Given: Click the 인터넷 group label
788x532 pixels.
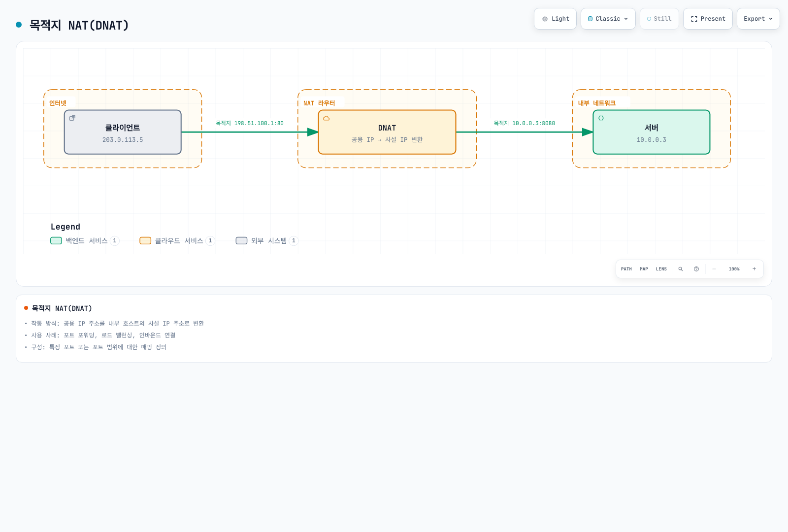Looking at the screenshot, I should 58,103.
